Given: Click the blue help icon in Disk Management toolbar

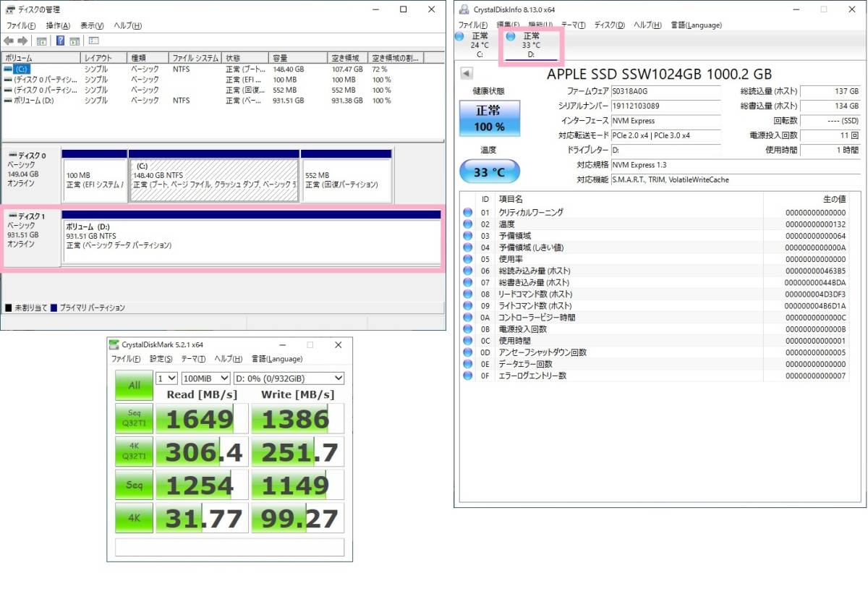Looking at the screenshot, I should [60, 41].
